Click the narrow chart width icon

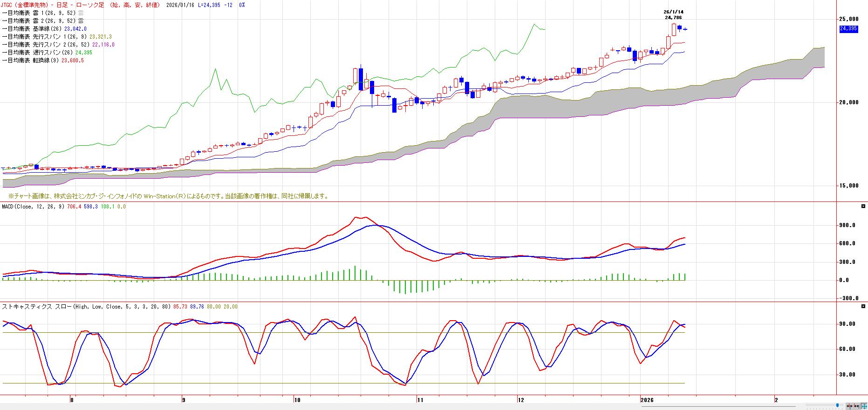pyautogui.click(x=849, y=406)
